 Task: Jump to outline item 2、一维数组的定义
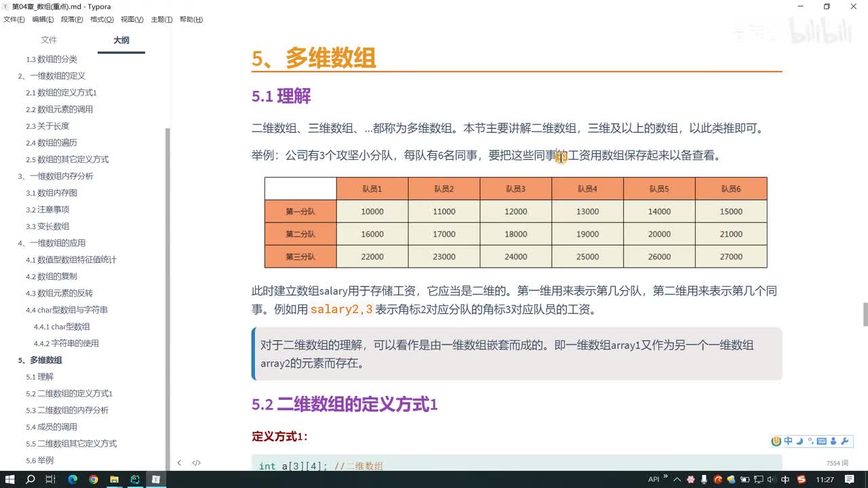[52, 76]
